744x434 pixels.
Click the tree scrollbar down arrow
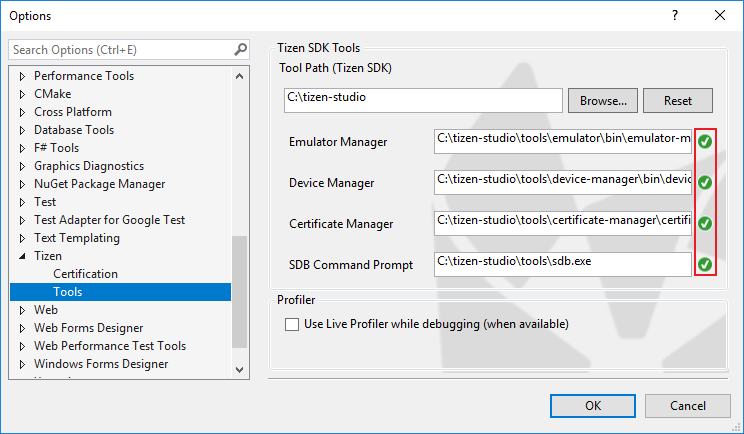coord(240,370)
